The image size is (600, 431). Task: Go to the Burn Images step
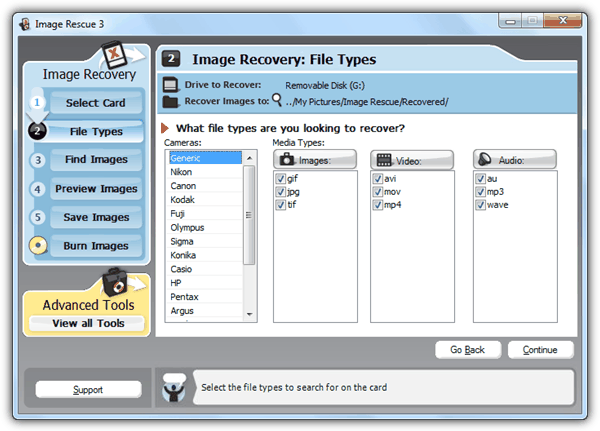[96, 245]
